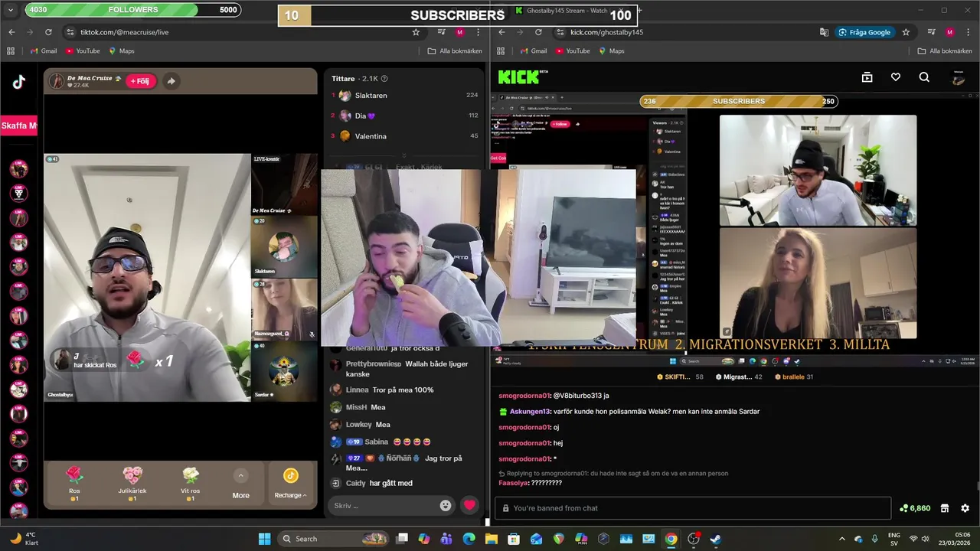Viewport: 980px width, 551px height.
Task: Open apps grid in TikTok window
Action: tap(11, 51)
